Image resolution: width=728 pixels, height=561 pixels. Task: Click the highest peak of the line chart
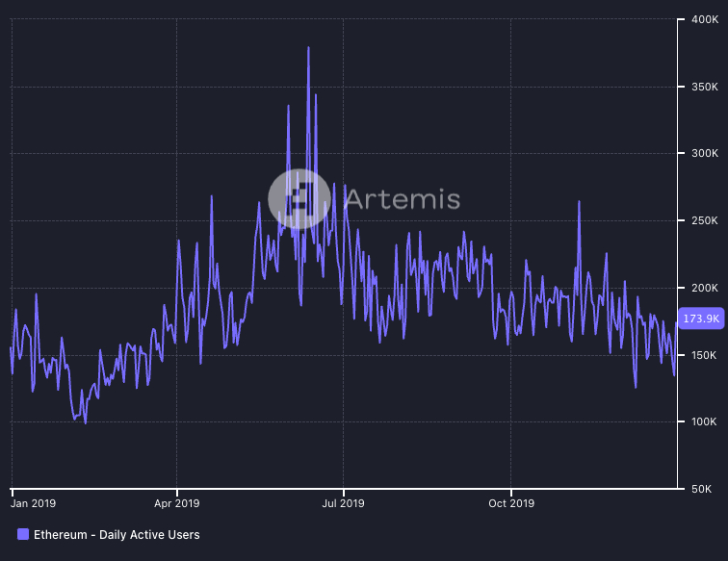click(x=308, y=47)
